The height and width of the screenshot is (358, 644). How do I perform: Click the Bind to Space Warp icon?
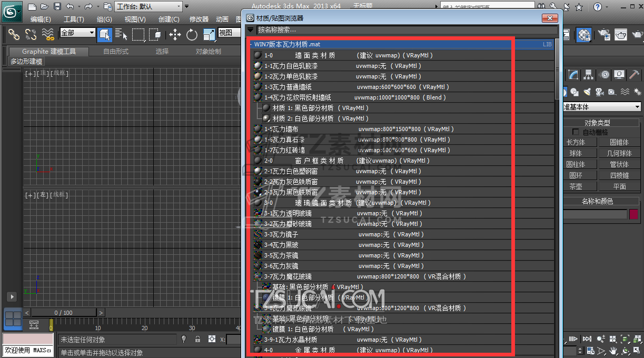point(48,35)
